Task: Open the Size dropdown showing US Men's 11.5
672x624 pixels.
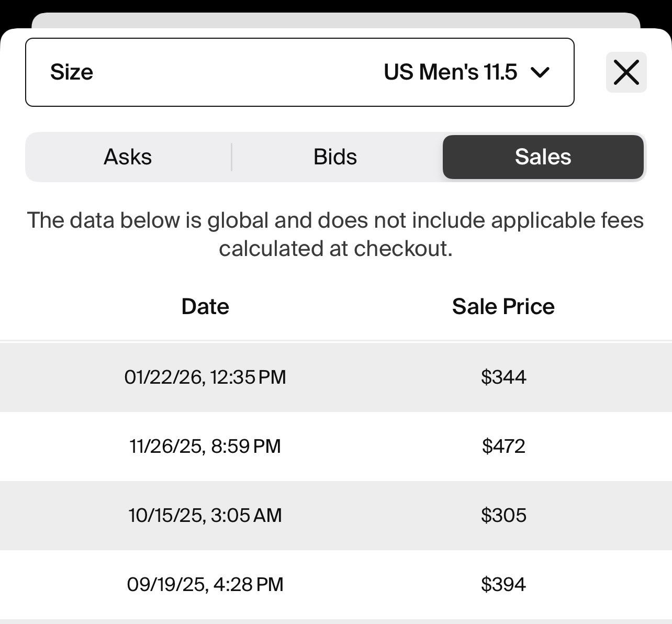Action: click(x=300, y=72)
